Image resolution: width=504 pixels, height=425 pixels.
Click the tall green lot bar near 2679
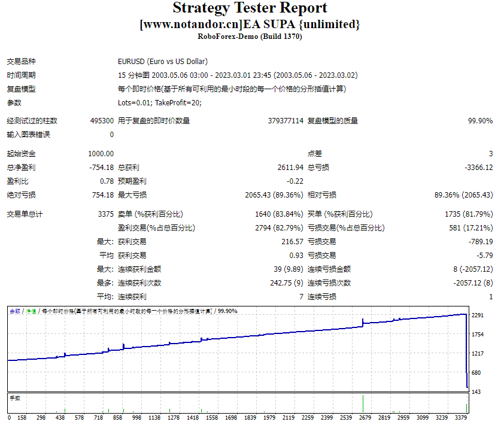click(x=363, y=404)
